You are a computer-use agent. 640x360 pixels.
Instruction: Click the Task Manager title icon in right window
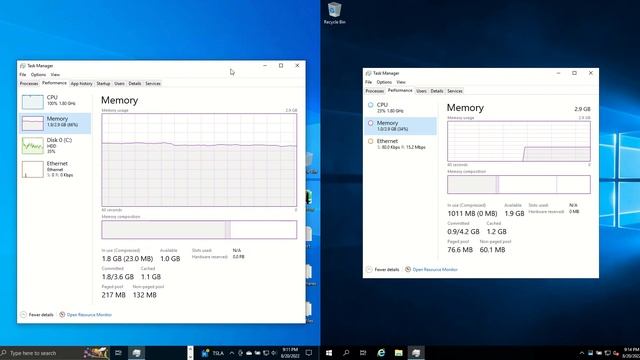[x=369, y=73]
